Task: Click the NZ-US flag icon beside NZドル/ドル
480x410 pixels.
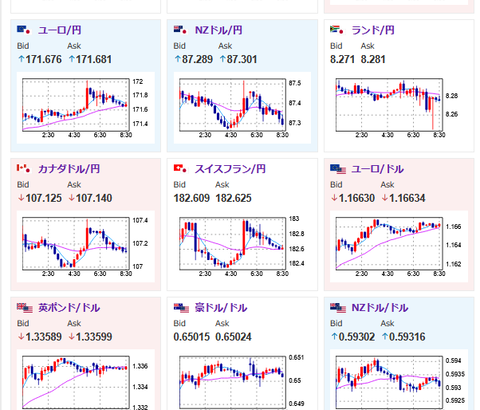Action: (x=338, y=308)
